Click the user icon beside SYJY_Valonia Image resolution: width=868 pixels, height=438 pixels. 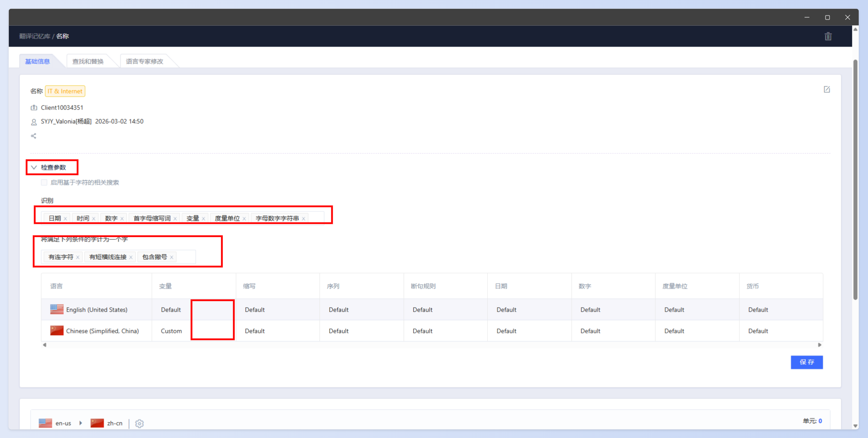[x=34, y=122]
